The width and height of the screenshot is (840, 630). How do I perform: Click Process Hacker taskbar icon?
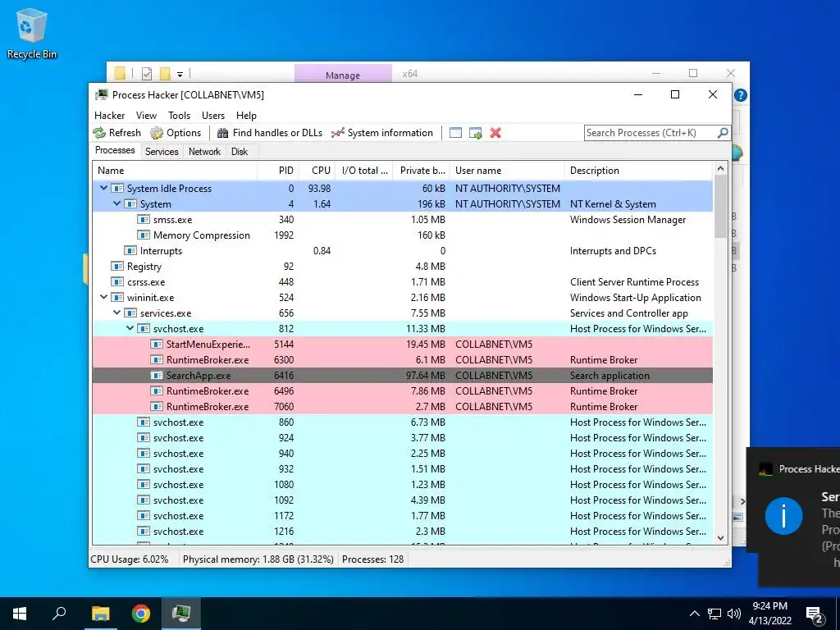point(181,614)
